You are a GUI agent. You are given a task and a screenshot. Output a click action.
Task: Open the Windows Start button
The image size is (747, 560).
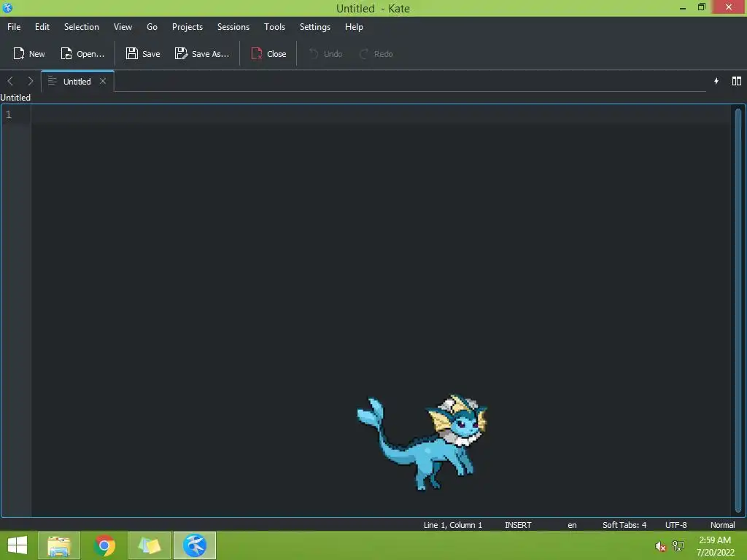pos(18,545)
